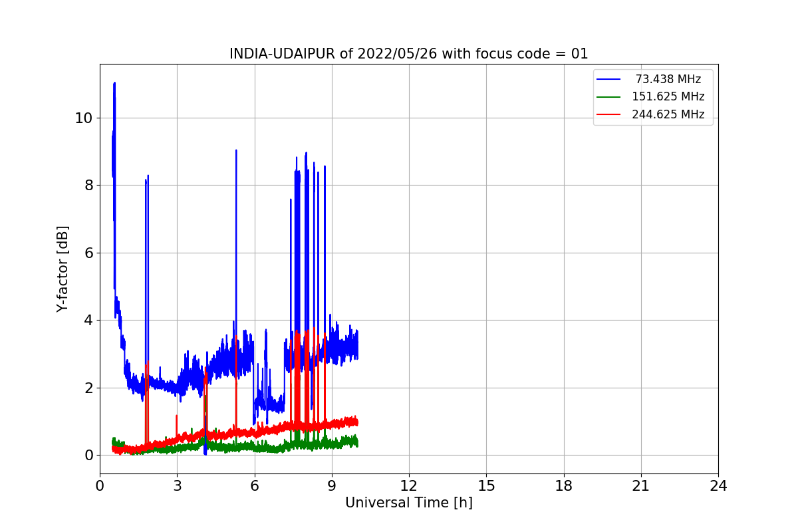Click x-axis tick label 3
This screenshot has height=532, width=798.
[177, 486]
